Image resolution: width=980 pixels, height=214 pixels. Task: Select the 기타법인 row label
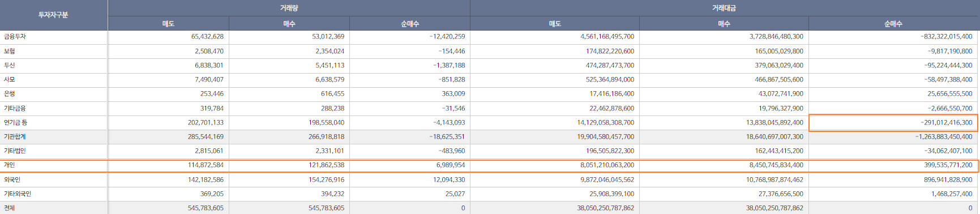(15, 151)
